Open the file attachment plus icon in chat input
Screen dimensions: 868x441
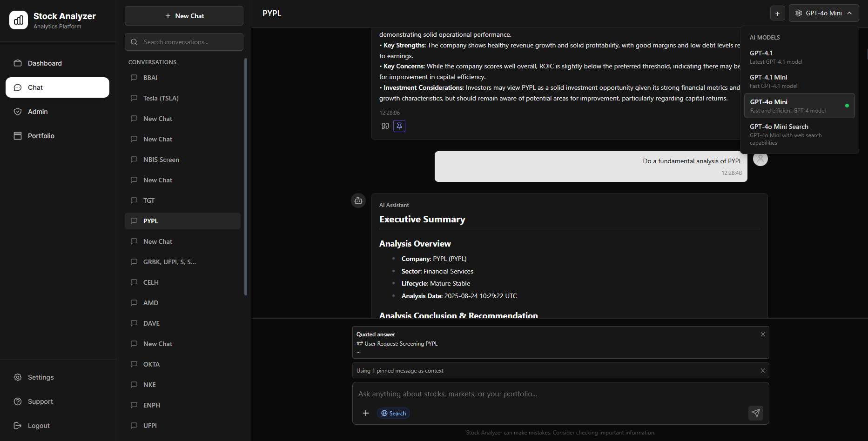(x=366, y=413)
